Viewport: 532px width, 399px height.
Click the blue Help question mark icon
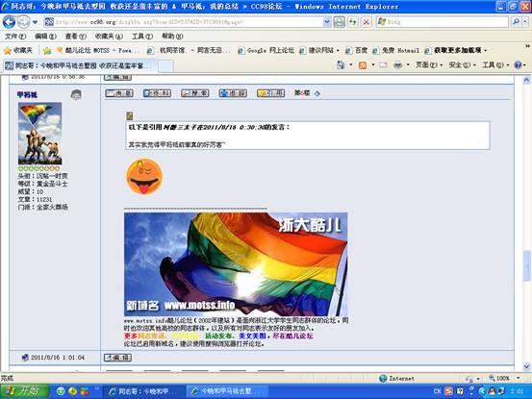point(518,64)
